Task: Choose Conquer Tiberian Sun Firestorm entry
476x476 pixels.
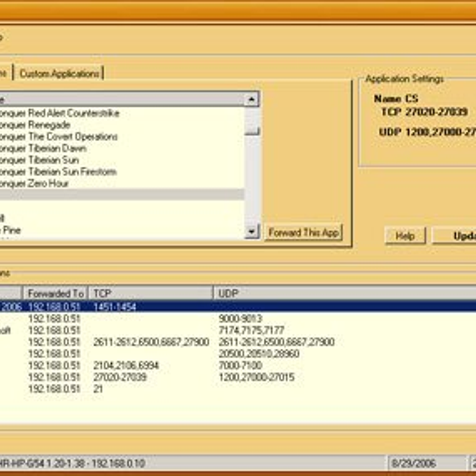Action: pyautogui.click(x=58, y=172)
